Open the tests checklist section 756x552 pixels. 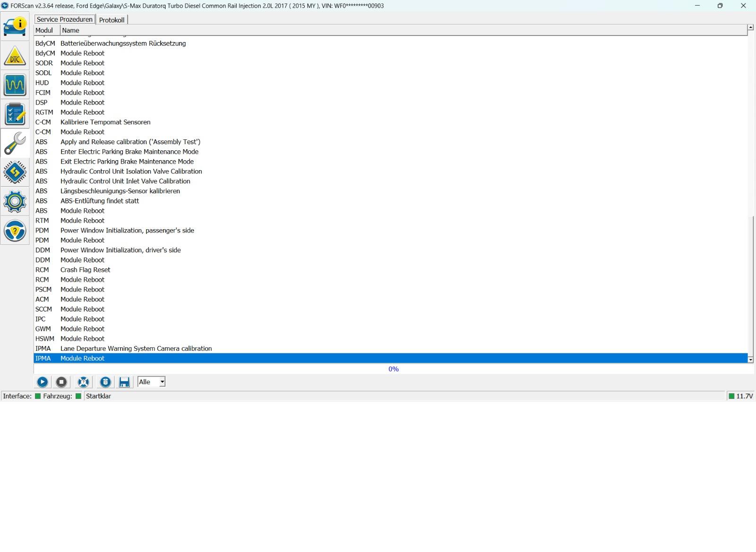(15, 114)
